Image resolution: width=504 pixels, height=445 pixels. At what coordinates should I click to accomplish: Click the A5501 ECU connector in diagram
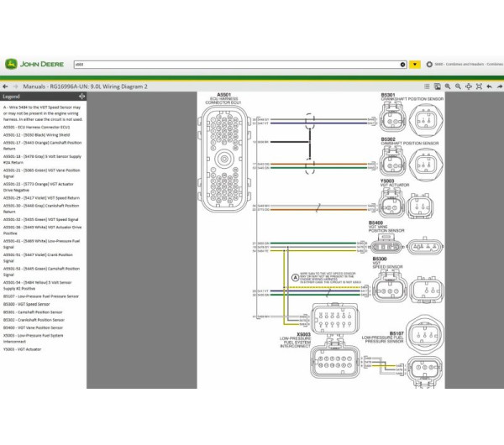point(223,146)
